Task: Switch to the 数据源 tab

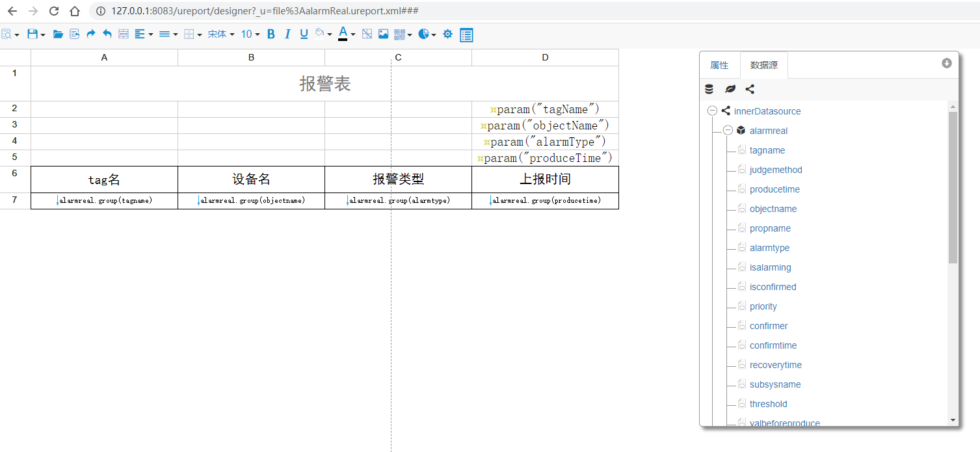Action: (x=764, y=65)
